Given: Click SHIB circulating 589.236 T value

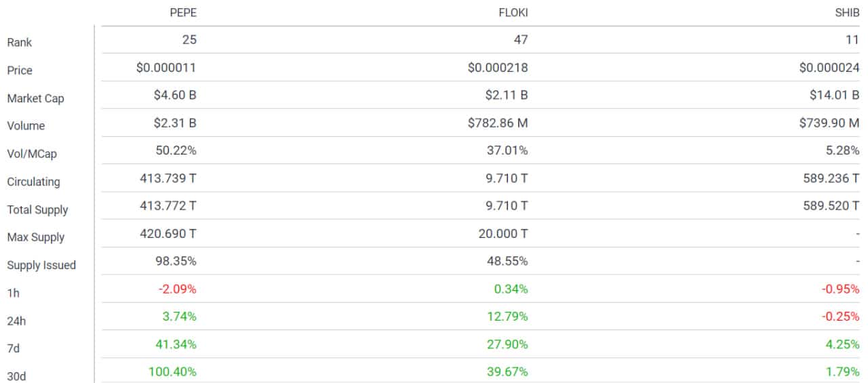Looking at the screenshot, I should tap(831, 178).
